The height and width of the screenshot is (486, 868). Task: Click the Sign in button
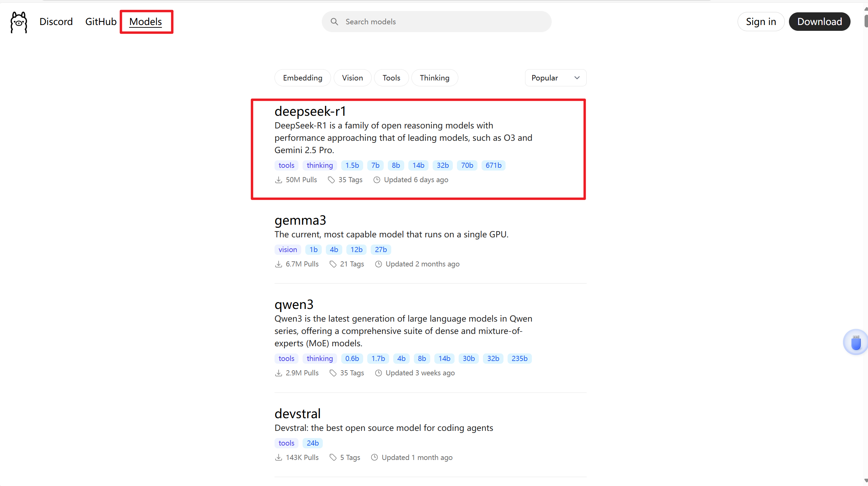click(x=761, y=22)
